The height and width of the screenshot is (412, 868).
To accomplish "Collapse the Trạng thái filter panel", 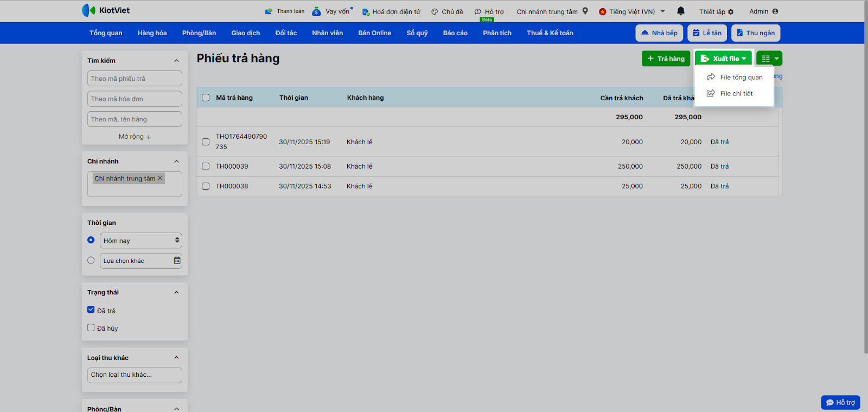I will coord(176,293).
